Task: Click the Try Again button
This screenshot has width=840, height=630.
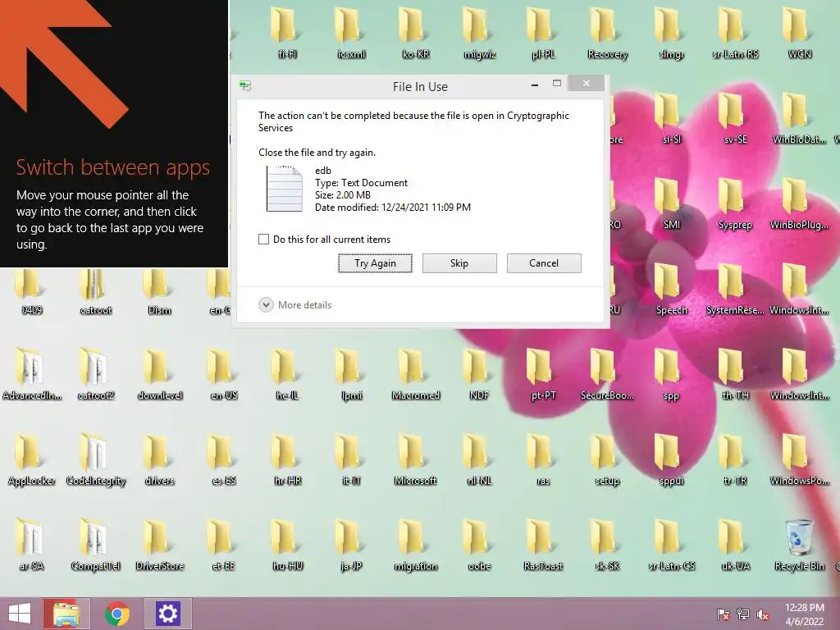Action: click(375, 263)
